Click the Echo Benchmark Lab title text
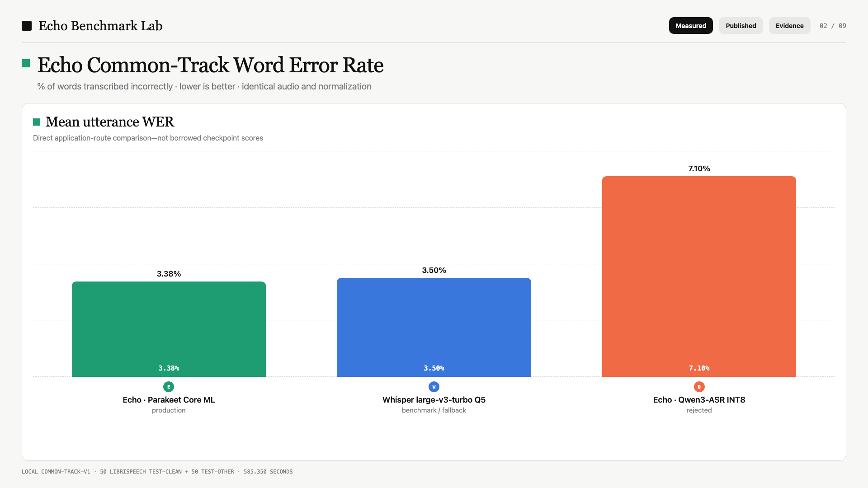Screen dimensions: 868x488 100,26
